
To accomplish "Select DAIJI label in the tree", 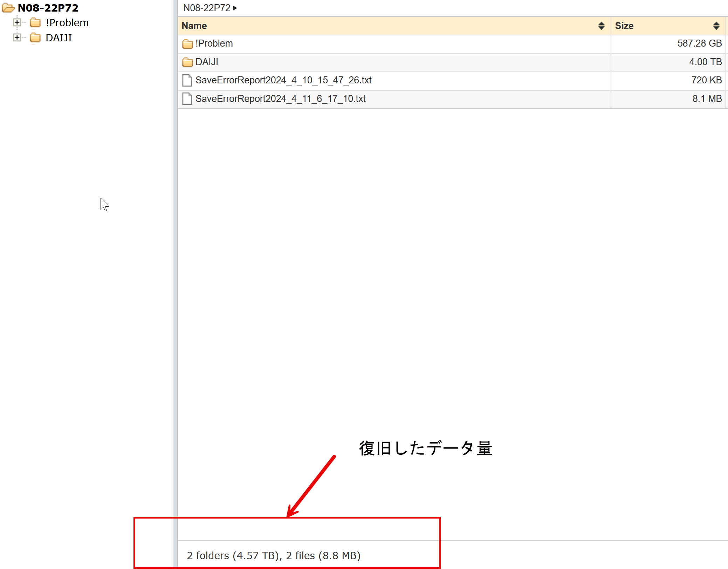I will tap(59, 37).
